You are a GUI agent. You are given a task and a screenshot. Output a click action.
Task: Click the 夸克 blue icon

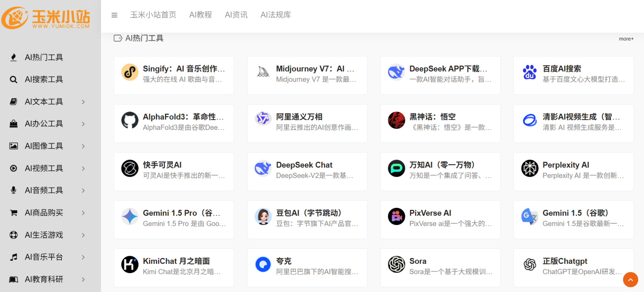coord(263,265)
